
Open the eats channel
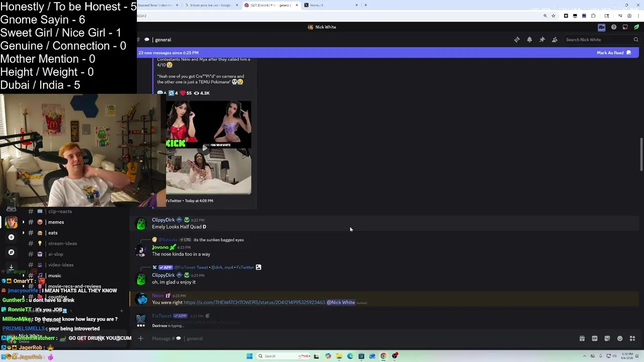coord(52,233)
